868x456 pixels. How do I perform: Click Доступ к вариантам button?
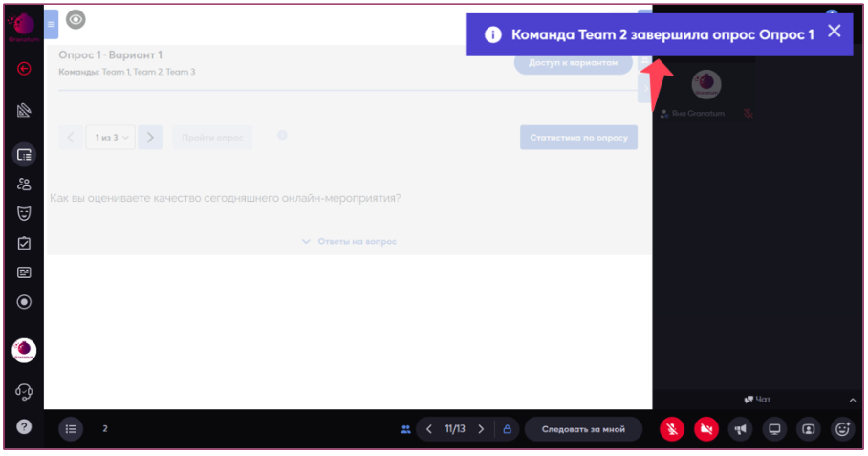click(x=573, y=62)
